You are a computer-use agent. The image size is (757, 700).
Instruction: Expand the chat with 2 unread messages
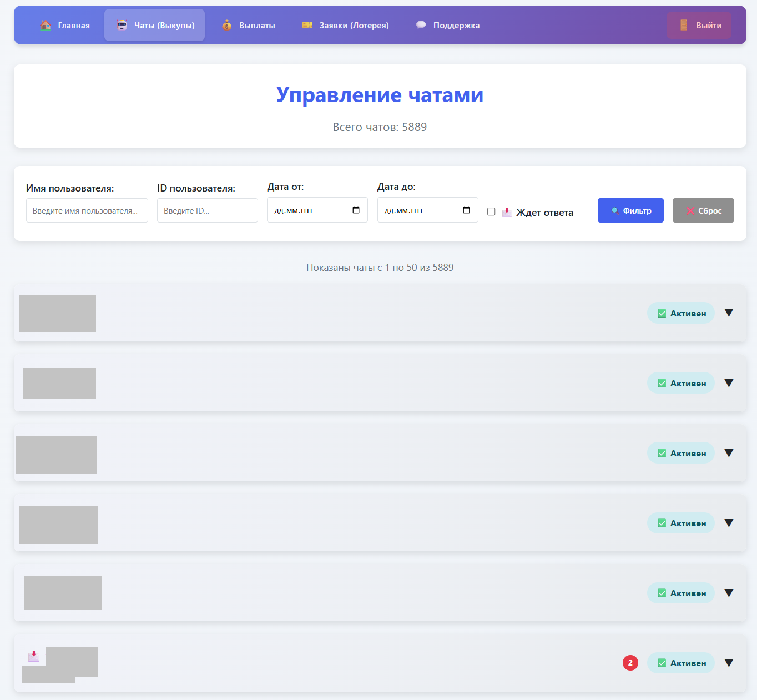point(729,662)
